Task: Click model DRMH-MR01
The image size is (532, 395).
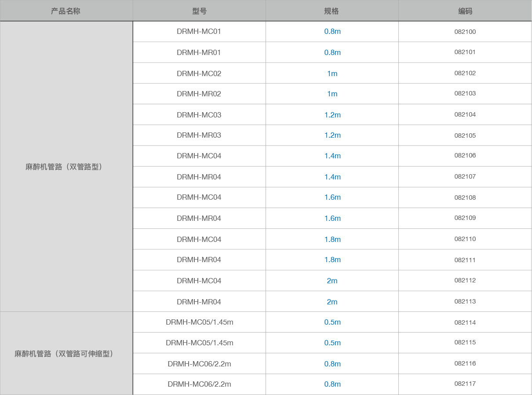Action: [199, 52]
